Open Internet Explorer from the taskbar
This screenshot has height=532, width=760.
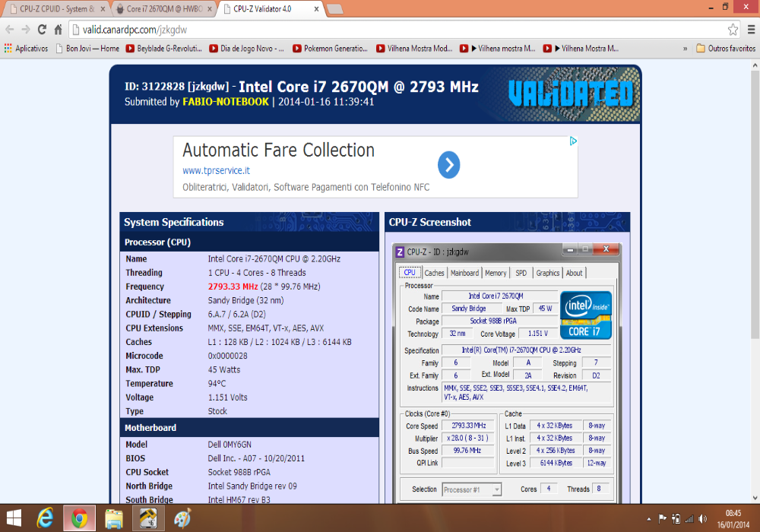coord(46,518)
